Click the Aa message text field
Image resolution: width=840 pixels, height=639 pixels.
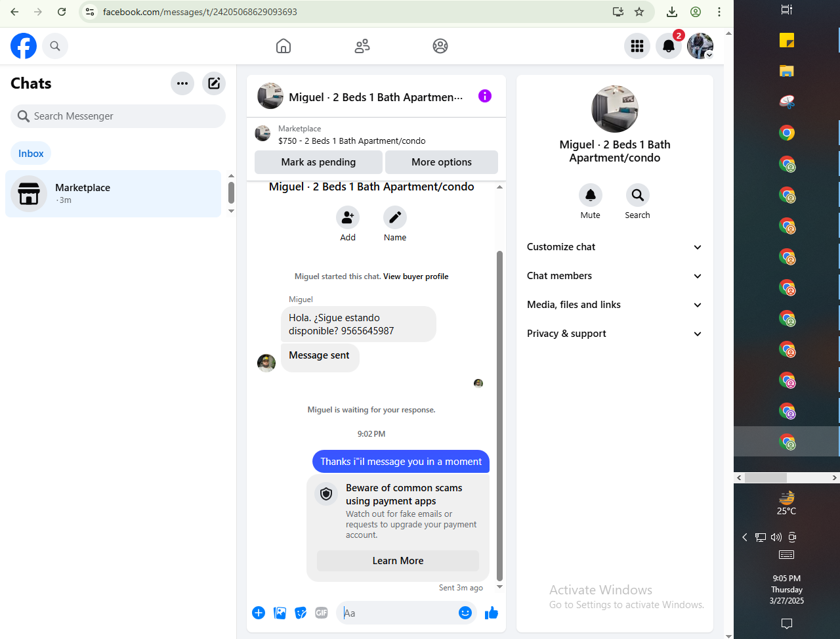(398, 613)
